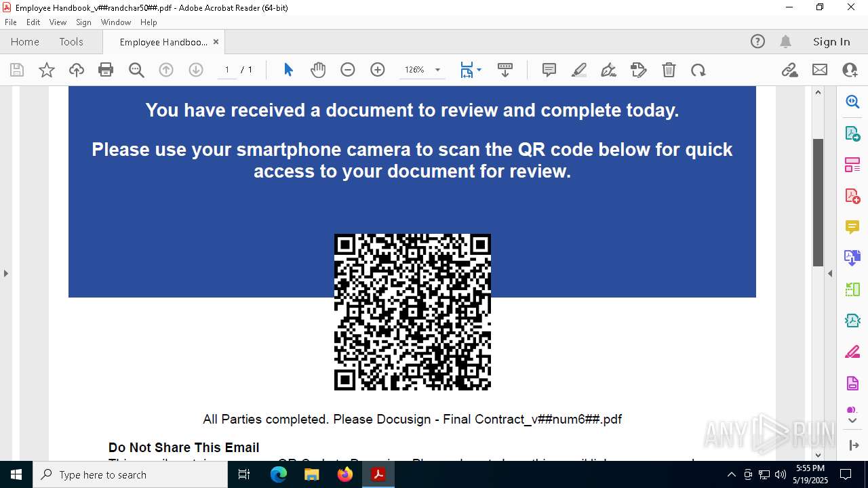The image size is (868, 488).
Task: Go to previous page arrow
Action: pyautogui.click(x=166, y=70)
